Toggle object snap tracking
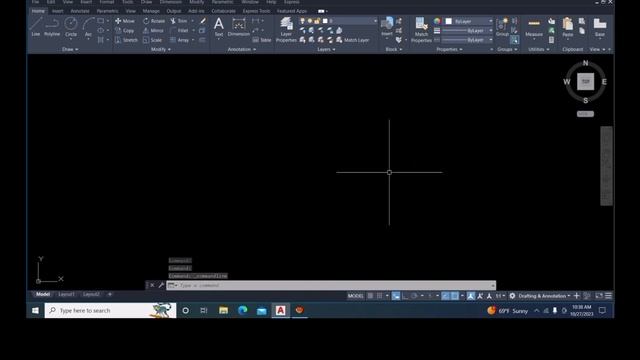This screenshot has width=640, height=360. [x=445, y=296]
